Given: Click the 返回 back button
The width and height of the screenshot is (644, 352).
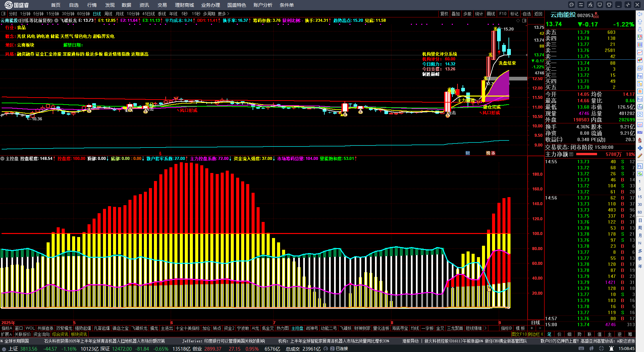Looking at the screenshot, I should click(538, 14).
